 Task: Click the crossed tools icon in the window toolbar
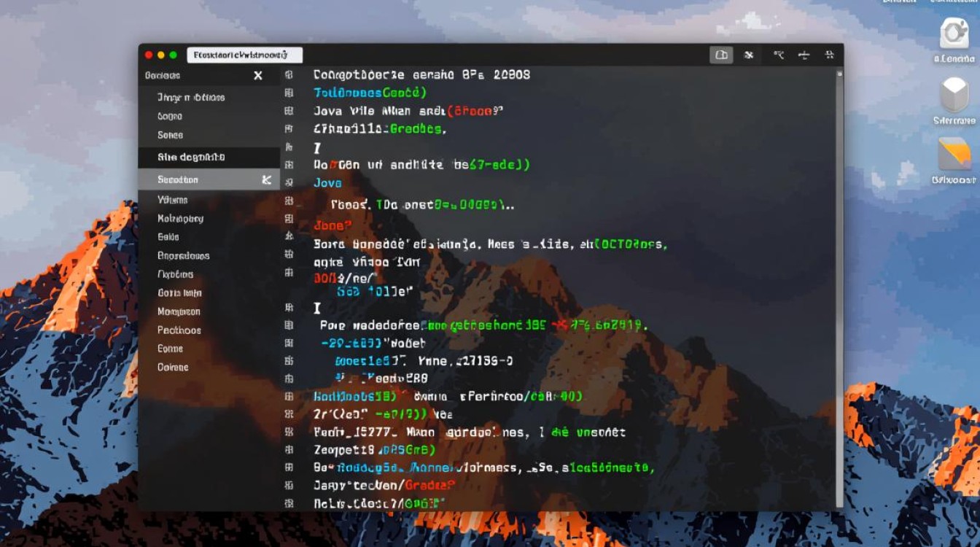click(748, 55)
